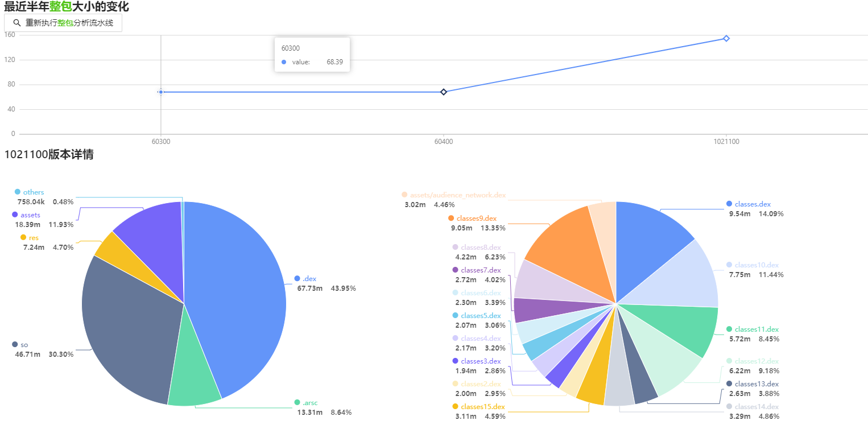Viewport: 868px width, 437px height.
Task: Click the 67.73m 43.95% value text
Action: [x=326, y=288]
